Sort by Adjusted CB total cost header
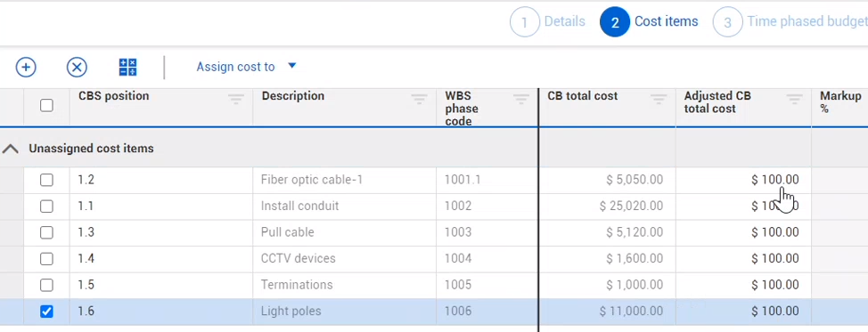 click(x=717, y=101)
